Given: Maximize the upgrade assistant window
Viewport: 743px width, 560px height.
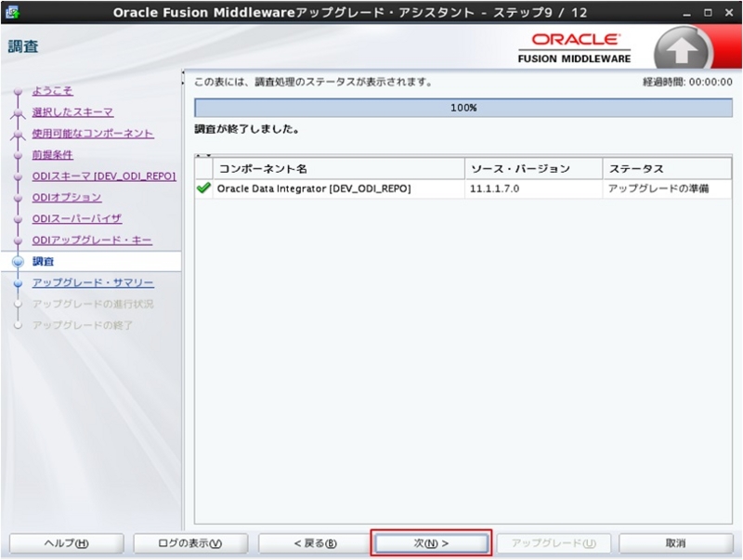Looking at the screenshot, I should click(708, 13).
